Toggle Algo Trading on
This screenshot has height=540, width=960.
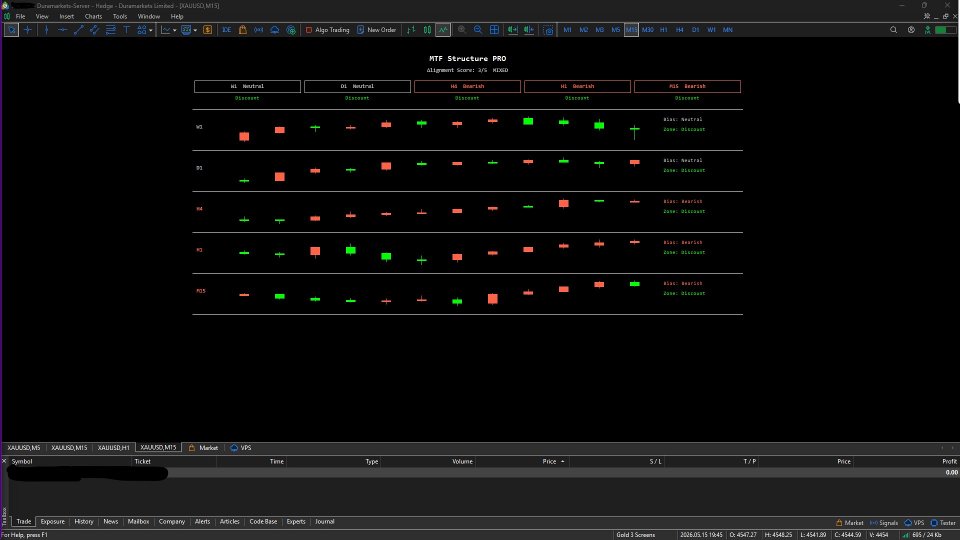[327, 29]
